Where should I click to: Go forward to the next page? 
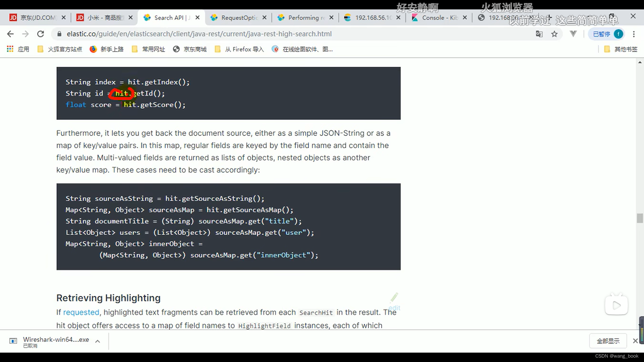pos(25,34)
